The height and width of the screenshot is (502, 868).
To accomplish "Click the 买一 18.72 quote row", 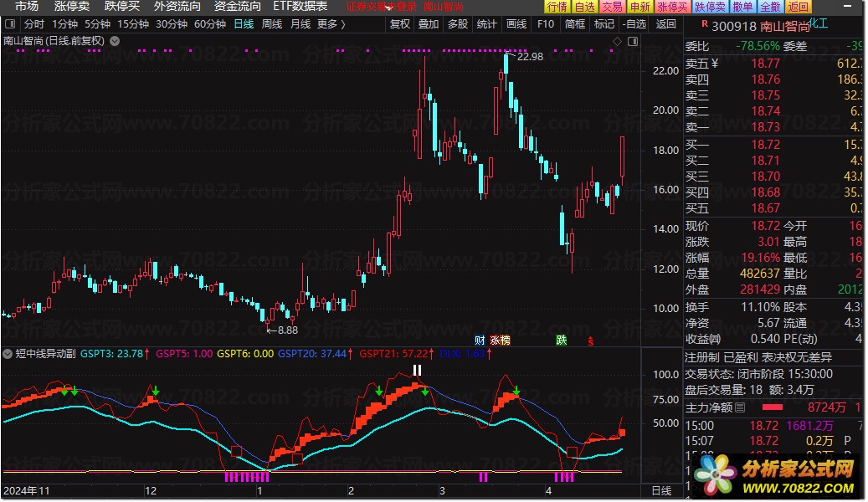I will tap(773, 145).
